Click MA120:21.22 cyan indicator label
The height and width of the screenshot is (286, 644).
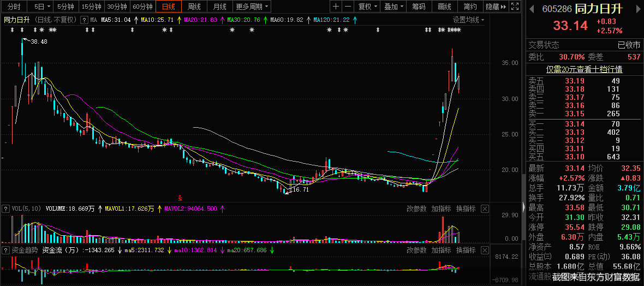pyautogui.click(x=332, y=20)
